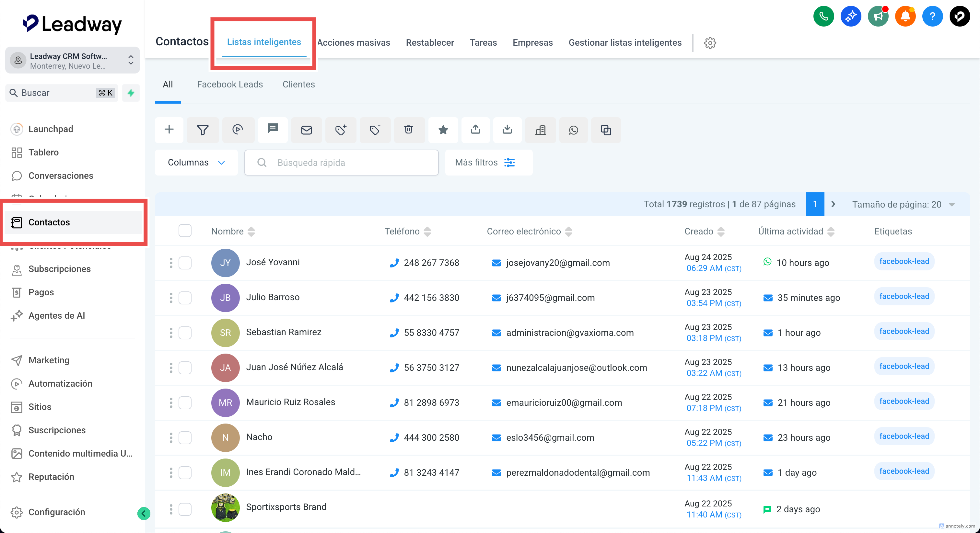Click the WhatsApp toolbar icon
980x533 pixels.
pyautogui.click(x=573, y=130)
